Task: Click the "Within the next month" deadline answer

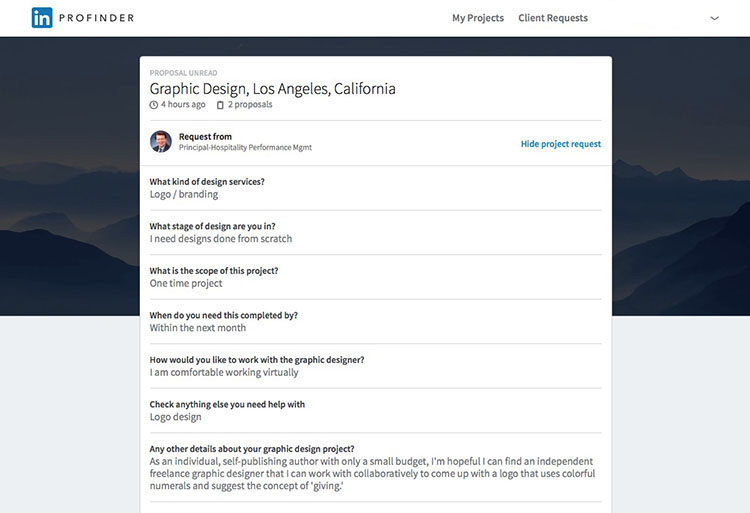Action: tap(198, 328)
